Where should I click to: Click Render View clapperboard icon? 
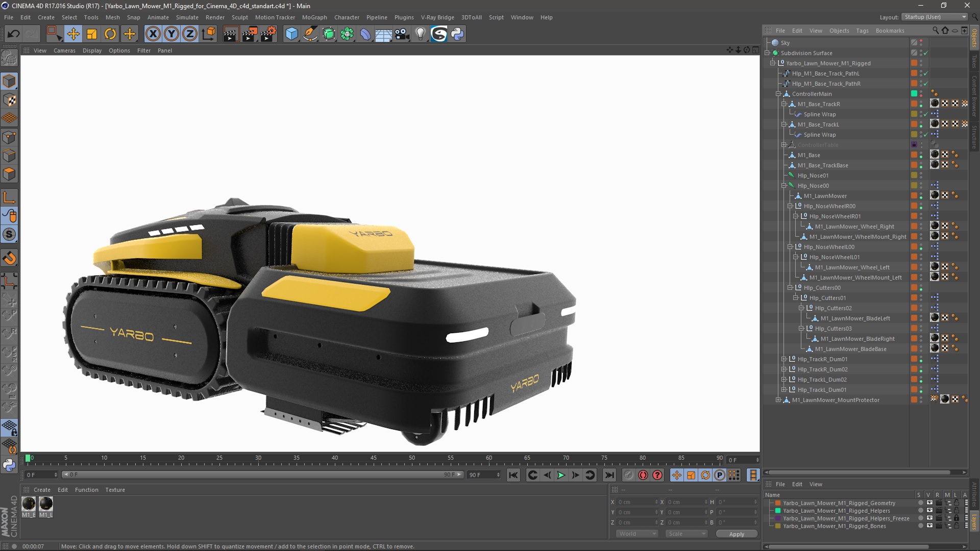click(x=230, y=34)
